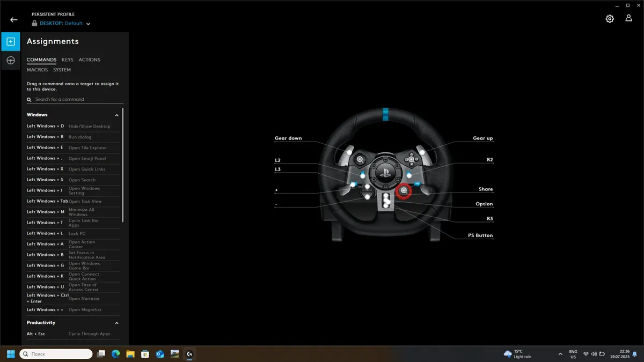
Task: Open File Explorer from taskbar
Action: coord(130,354)
